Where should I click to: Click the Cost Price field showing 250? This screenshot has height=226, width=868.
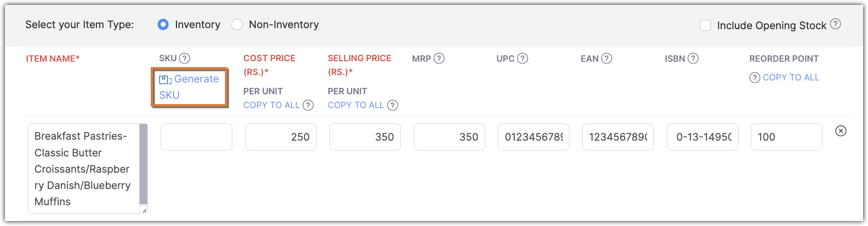click(281, 137)
